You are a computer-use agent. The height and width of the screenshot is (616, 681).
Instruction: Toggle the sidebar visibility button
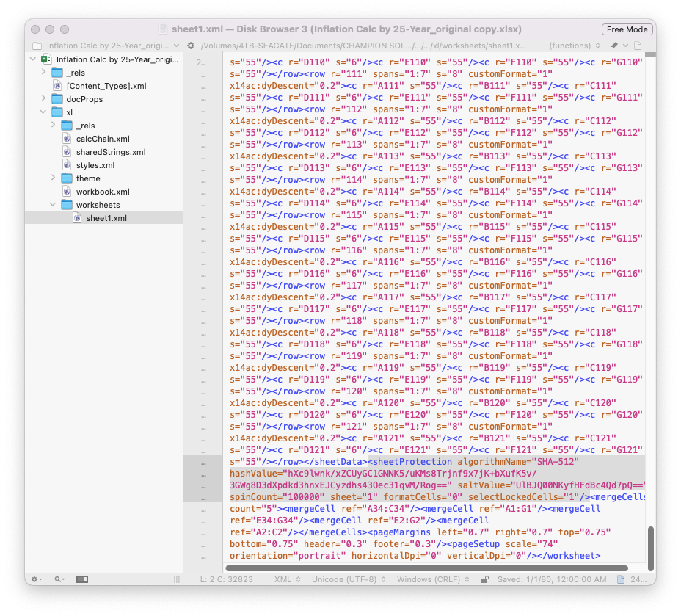pyautogui.click(x=82, y=579)
